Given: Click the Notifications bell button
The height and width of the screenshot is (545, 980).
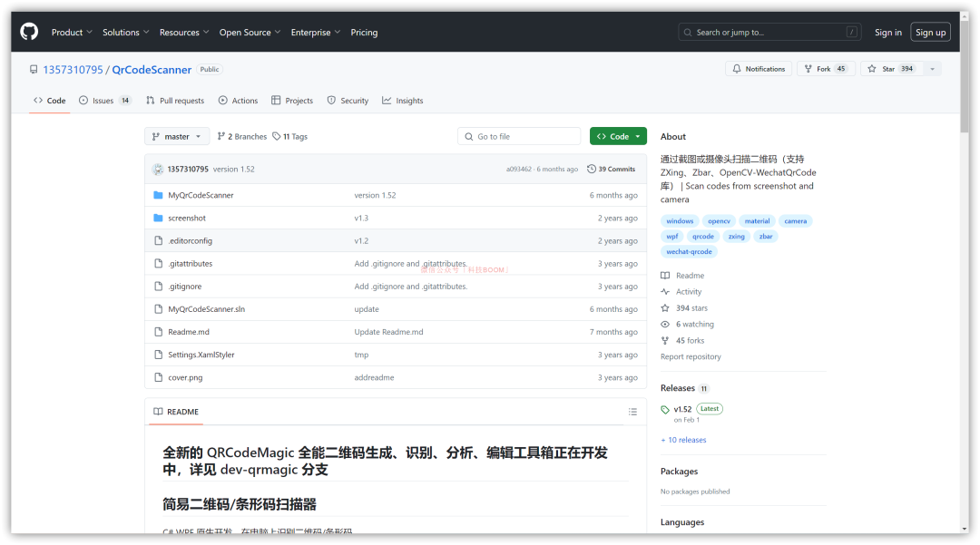Looking at the screenshot, I should [758, 69].
